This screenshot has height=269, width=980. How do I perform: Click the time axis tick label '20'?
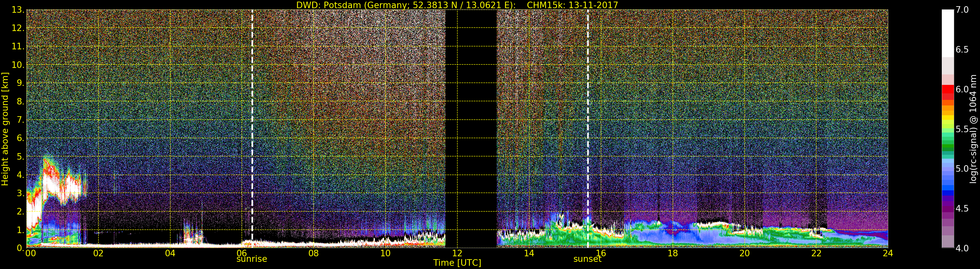pos(745,253)
